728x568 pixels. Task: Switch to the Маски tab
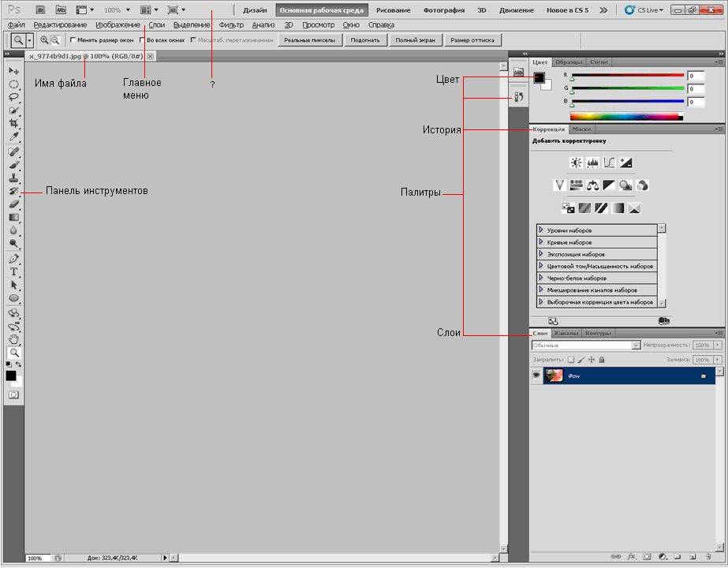pyautogui.click(x=581, y=129)
